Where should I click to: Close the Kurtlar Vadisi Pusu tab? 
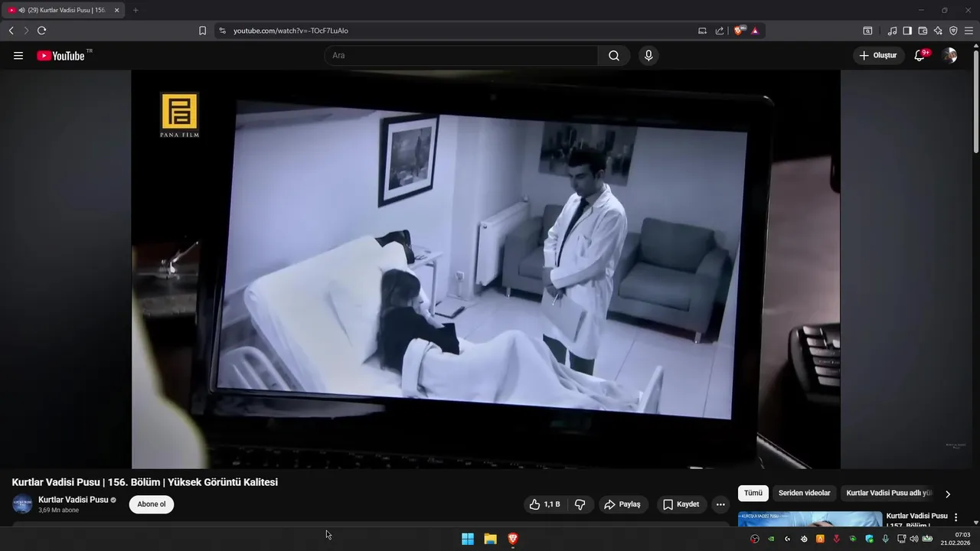(116, 10)
